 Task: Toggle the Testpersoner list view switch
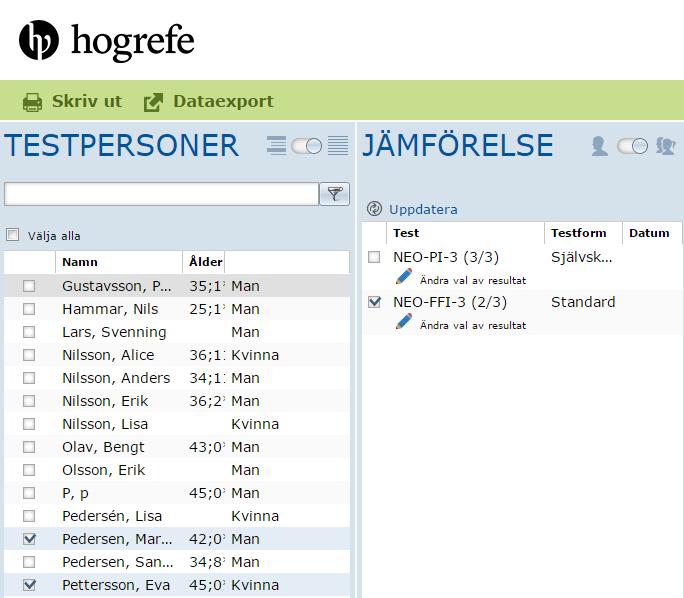(x=307, y=146)
